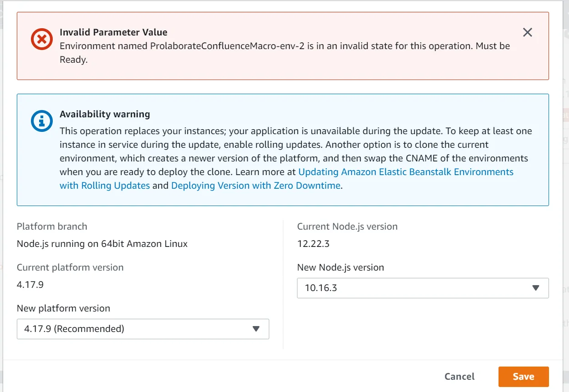The image size is (569, 392).
Task: Click the current Node.js version 12.22.3
Action: coord(313,244)
